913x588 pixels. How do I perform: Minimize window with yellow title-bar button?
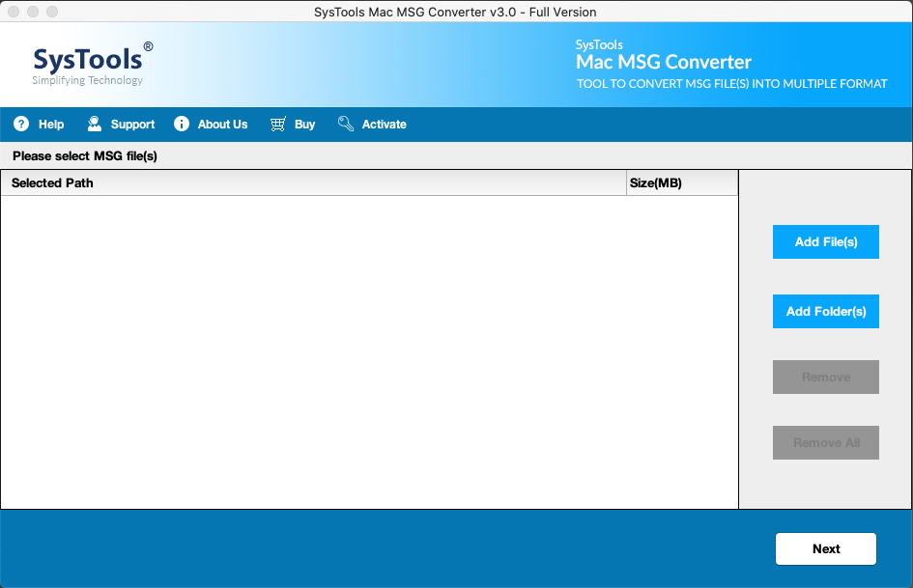click(33, 12)
